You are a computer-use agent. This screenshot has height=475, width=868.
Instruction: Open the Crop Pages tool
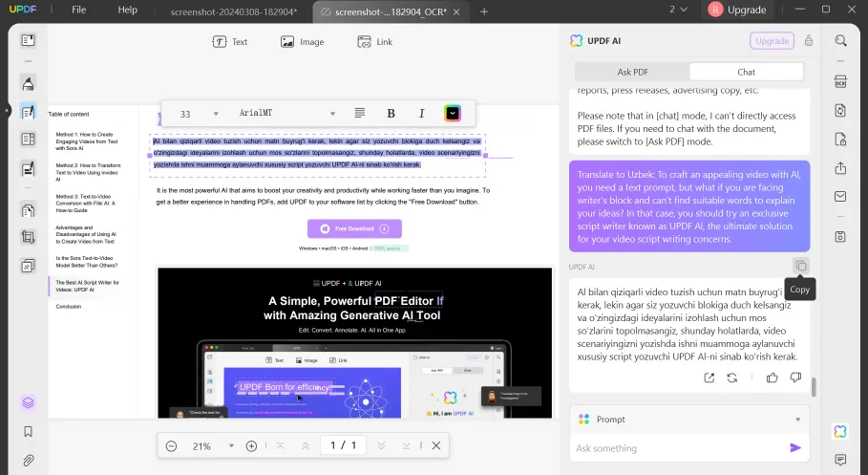(x=28, y=237)
